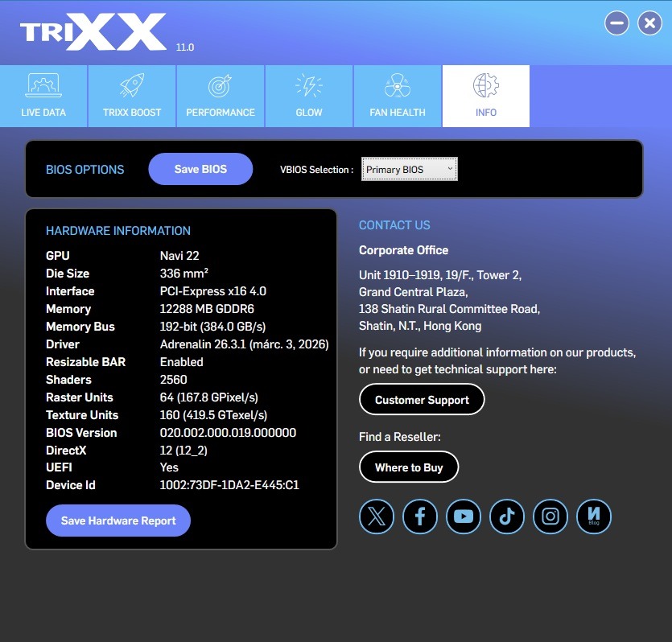Click the Die Size value 336 mm²
The width and height of the screenshot is (672, 642).
coord(184,274)
